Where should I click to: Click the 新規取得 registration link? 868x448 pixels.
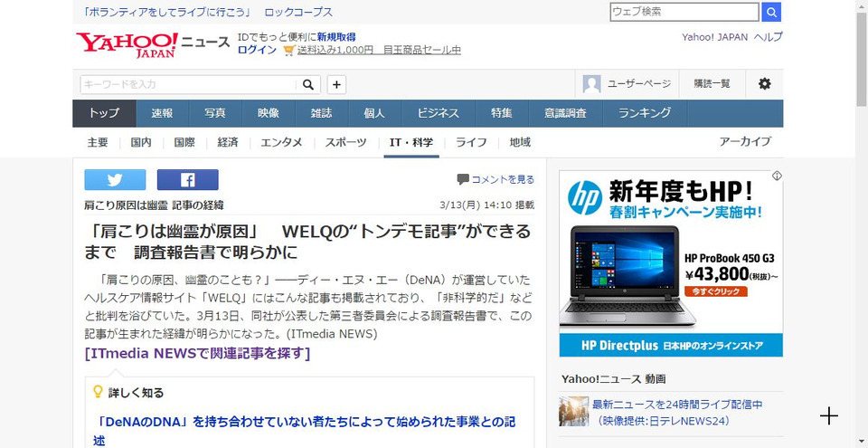(x=336, y=37)
